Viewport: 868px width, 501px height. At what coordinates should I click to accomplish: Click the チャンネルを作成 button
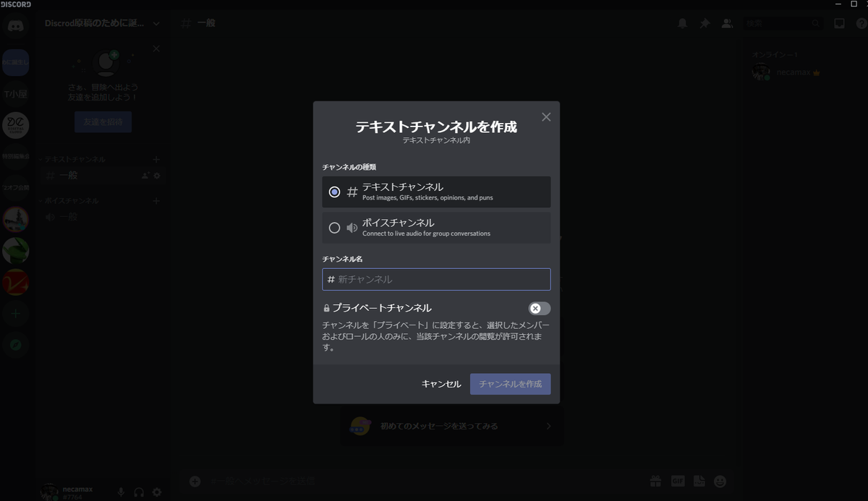coord(510,384)
